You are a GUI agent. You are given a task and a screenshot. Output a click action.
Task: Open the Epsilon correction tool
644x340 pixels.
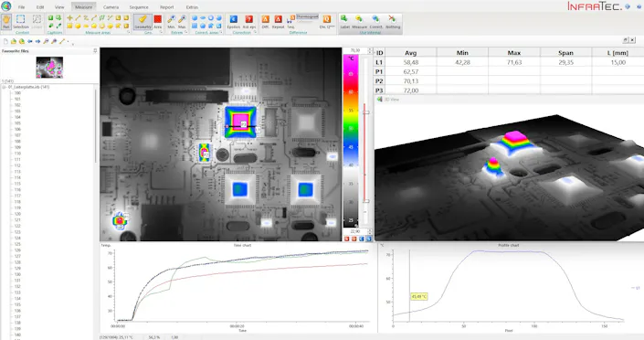(233, 22)
